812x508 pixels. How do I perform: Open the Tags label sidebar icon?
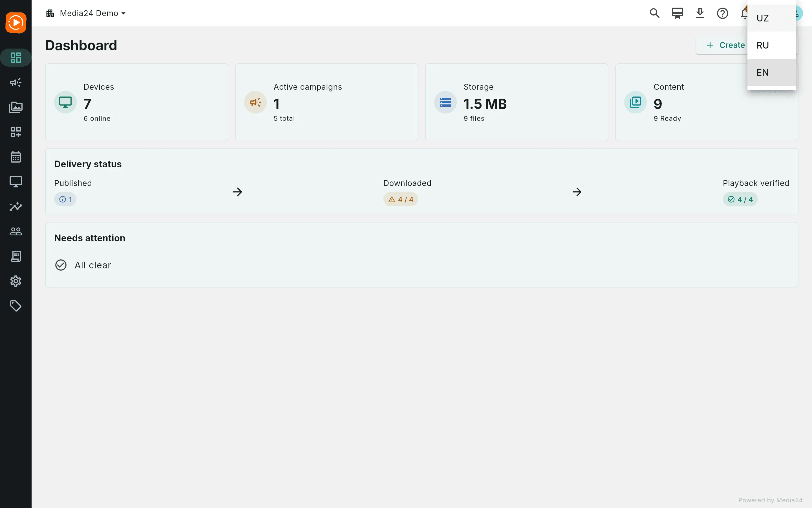pos(16,306)
